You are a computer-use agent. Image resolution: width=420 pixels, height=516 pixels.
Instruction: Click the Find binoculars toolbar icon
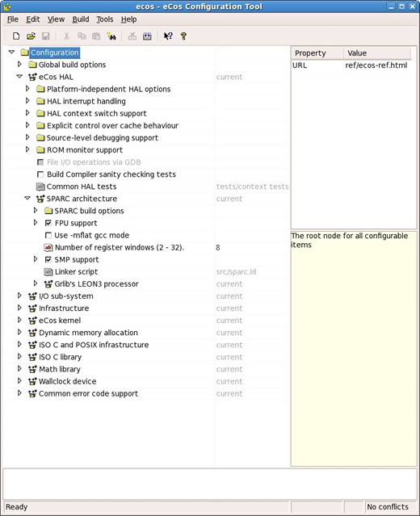pos(111,36)
